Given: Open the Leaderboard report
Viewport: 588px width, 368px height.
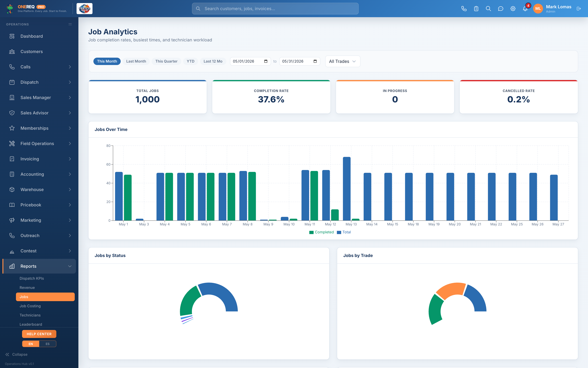Looking at the screenshot, I should (31, 324).
